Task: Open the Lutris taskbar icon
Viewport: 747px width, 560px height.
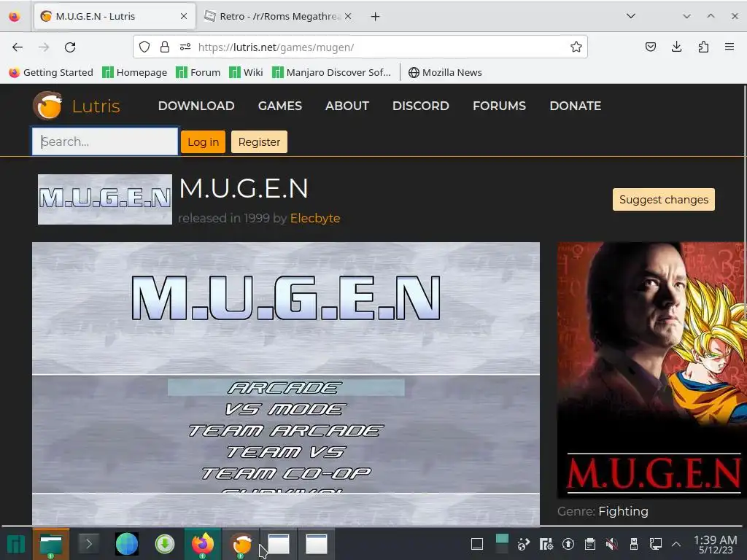Action: click(x=241, y=544)
